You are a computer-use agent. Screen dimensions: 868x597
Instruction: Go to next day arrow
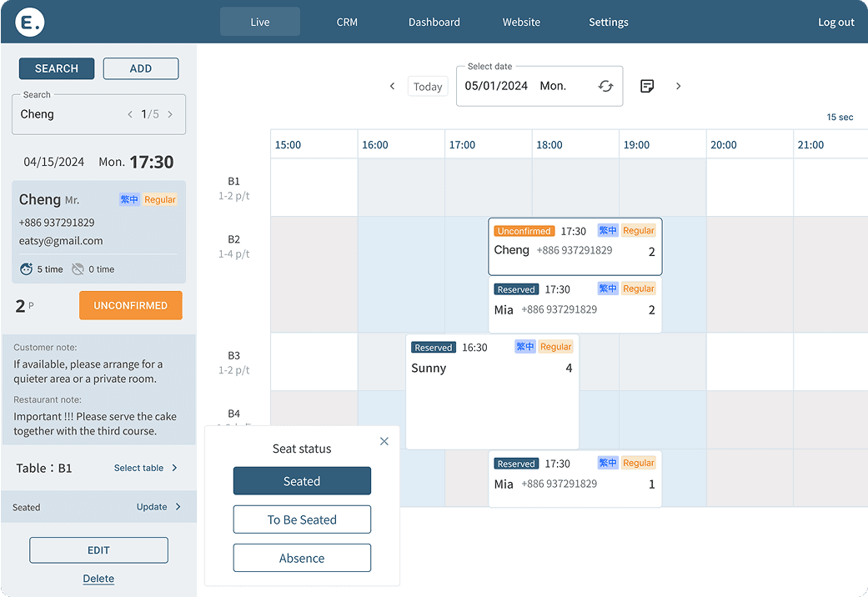(x=678, y=86)
